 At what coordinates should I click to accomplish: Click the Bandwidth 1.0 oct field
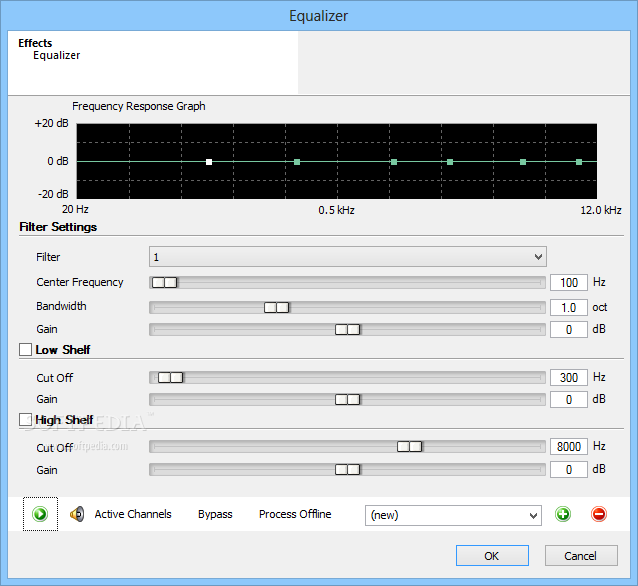pyautogui.click(x=569, y=307)
